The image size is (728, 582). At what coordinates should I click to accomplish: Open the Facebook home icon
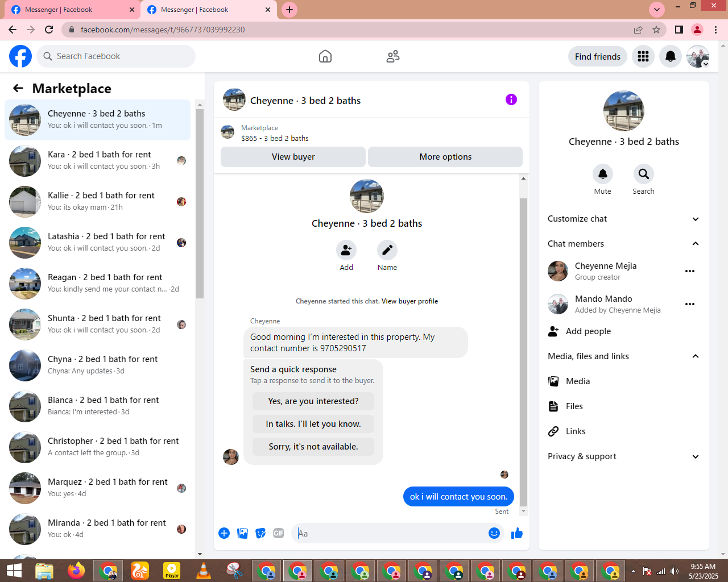[x=325, y=56]
